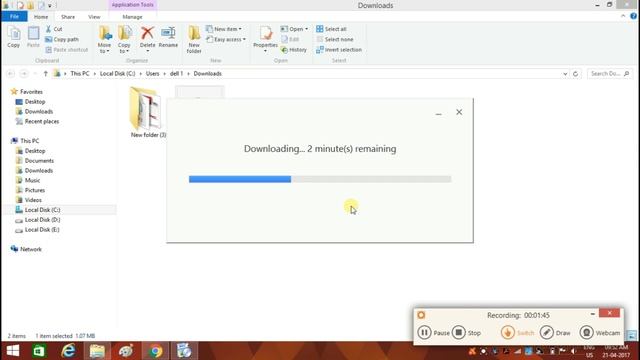
Task: Pause the screen recording
Action: pyautogui.click(x=433, y=333)
